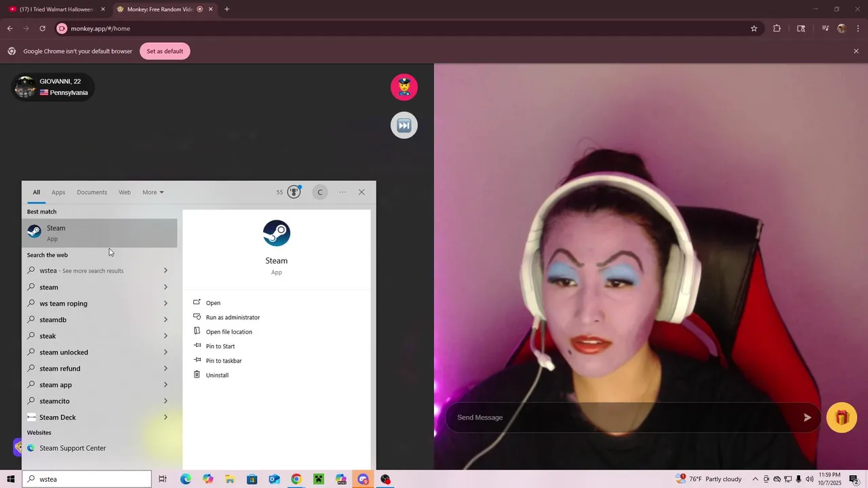Open Outlook from the taskbar
868x488 pixels.
(x=274, y=479)
